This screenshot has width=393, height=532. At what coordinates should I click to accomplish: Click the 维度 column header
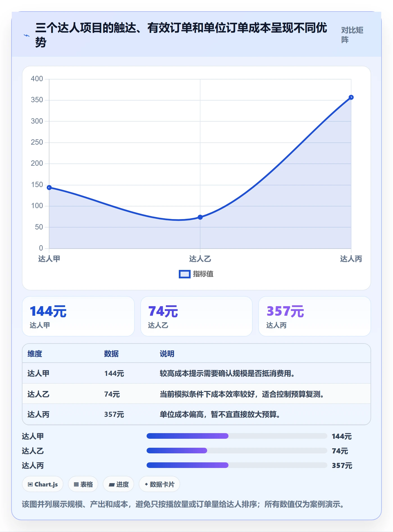pos(35,354)
